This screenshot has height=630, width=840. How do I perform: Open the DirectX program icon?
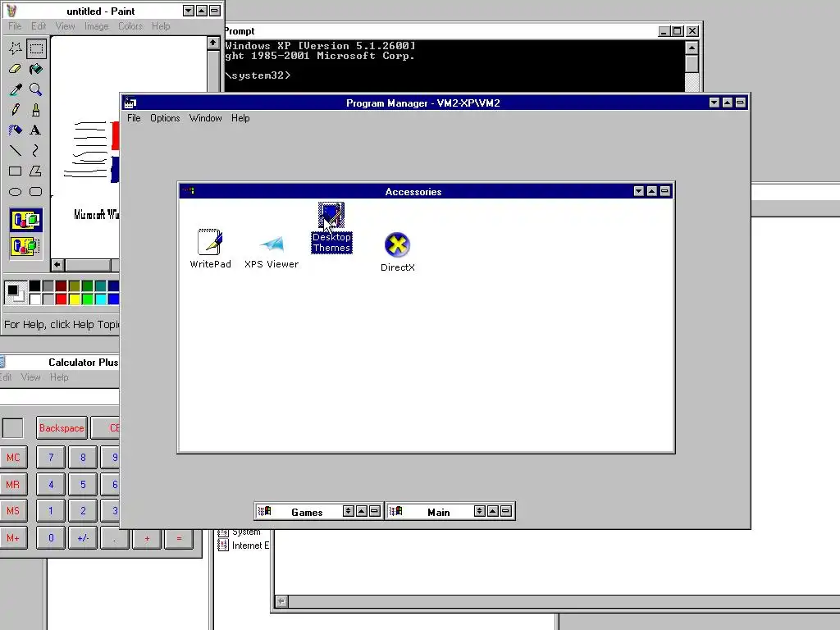(398, 252)
